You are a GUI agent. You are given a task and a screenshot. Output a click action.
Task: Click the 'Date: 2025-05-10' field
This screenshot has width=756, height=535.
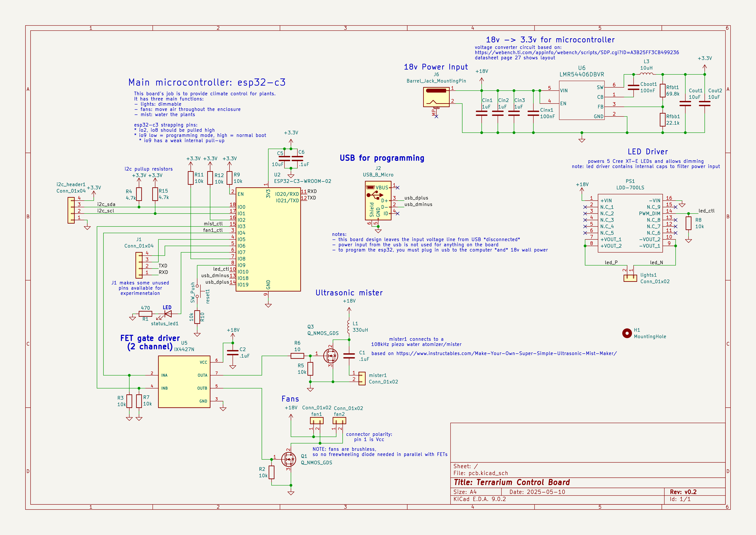pyautogui.click(x=537, y=492)
